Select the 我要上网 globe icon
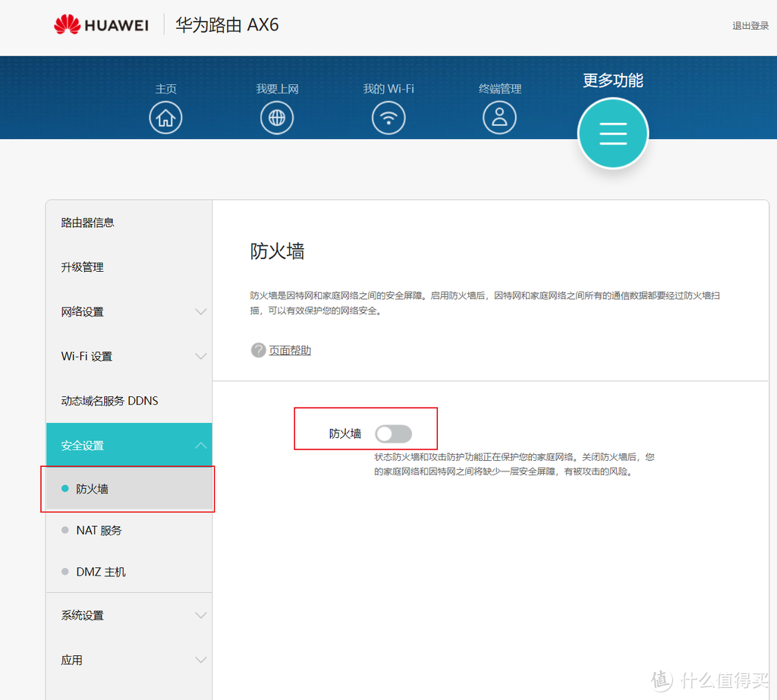 (277, 118)
